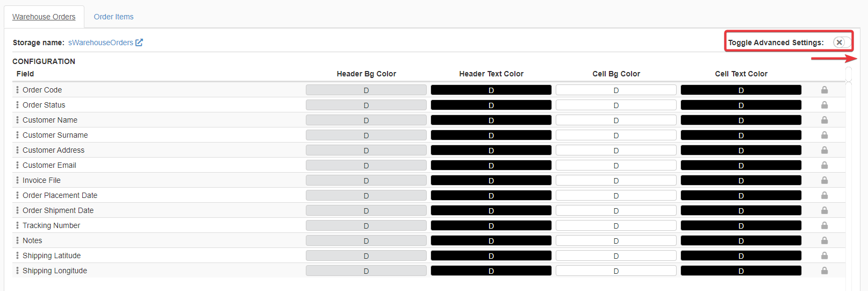Toggle the Advanced Settings switch

pos(841,42)
